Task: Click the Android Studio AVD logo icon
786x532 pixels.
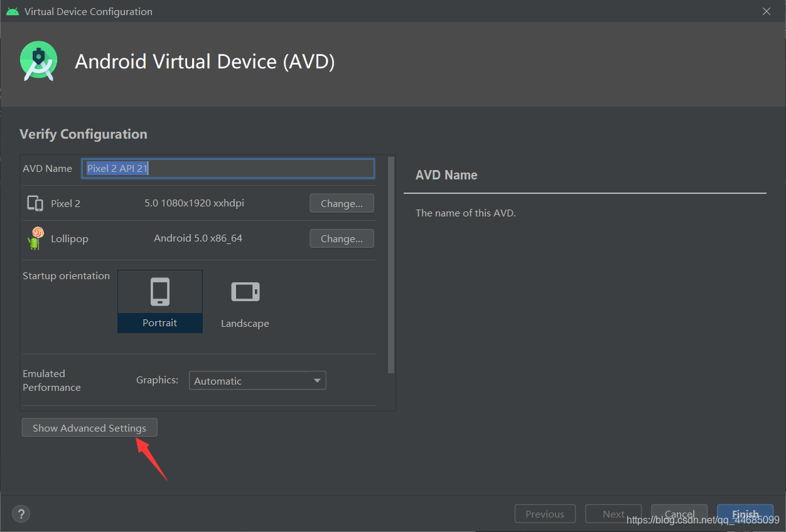Action: click(x=38, y=61)
